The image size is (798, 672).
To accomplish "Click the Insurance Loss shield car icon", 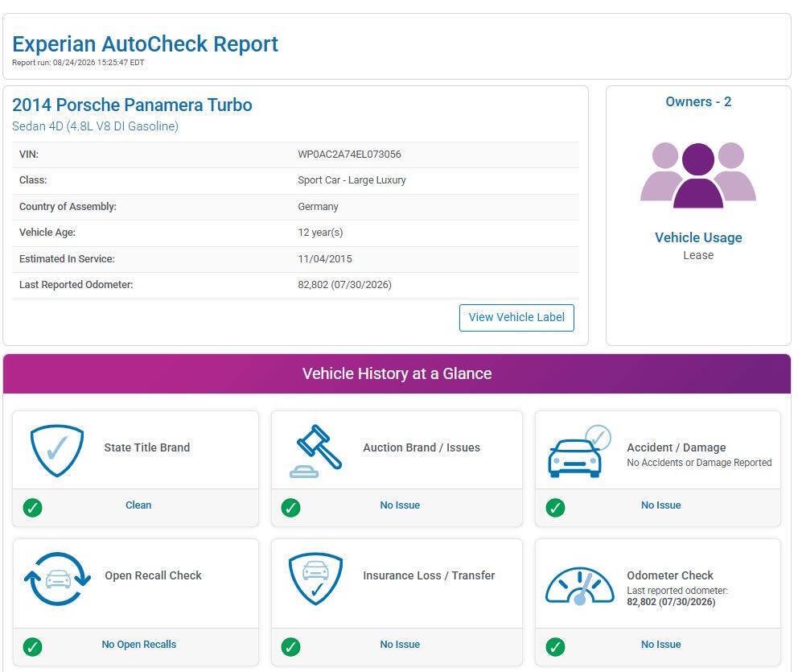I will (315, 579).
